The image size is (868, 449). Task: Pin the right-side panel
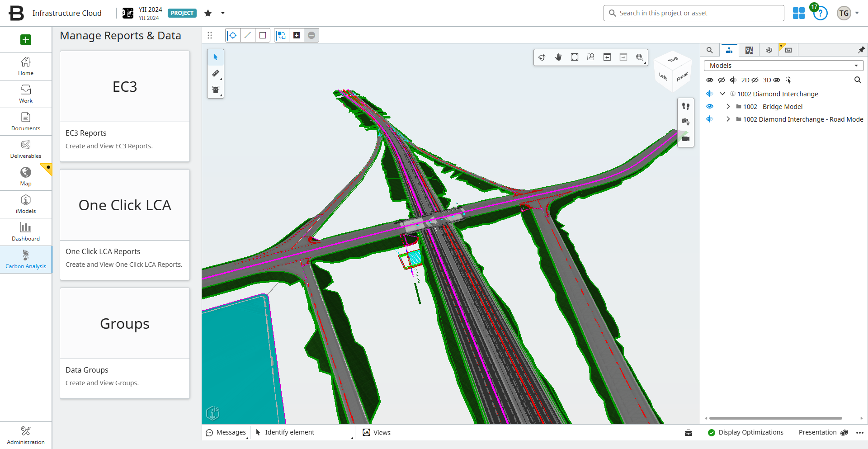861,50
